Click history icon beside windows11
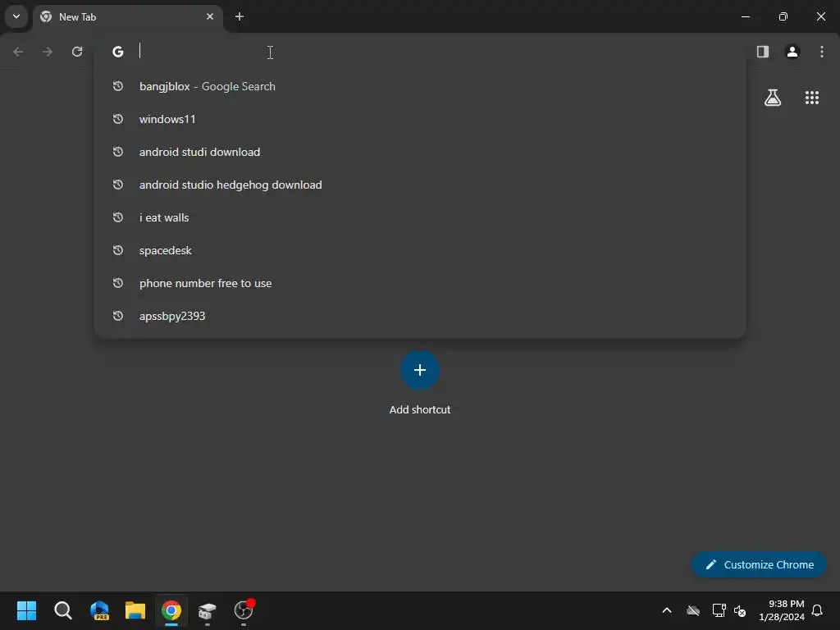Viewport: 840px width, 630px height. [118, 119]
